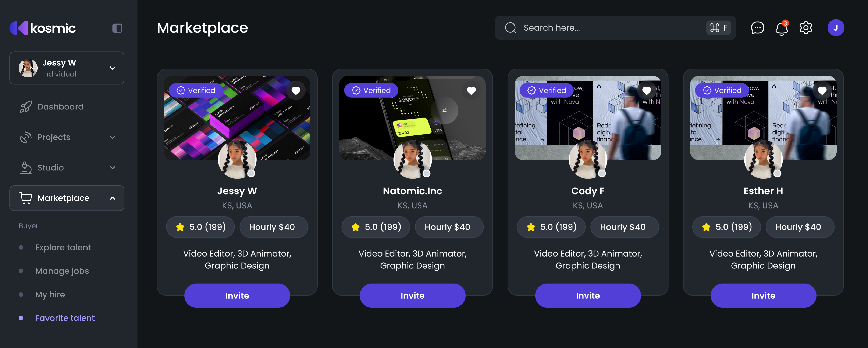Click the Dashboard rocket icon
The image size is (868, 348).
pos(26,107)
